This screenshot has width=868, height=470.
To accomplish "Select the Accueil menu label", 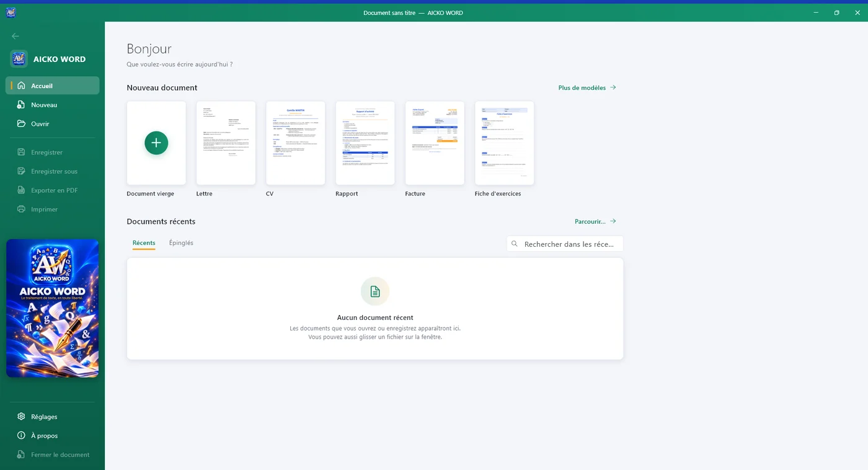I will pos(42,86).
